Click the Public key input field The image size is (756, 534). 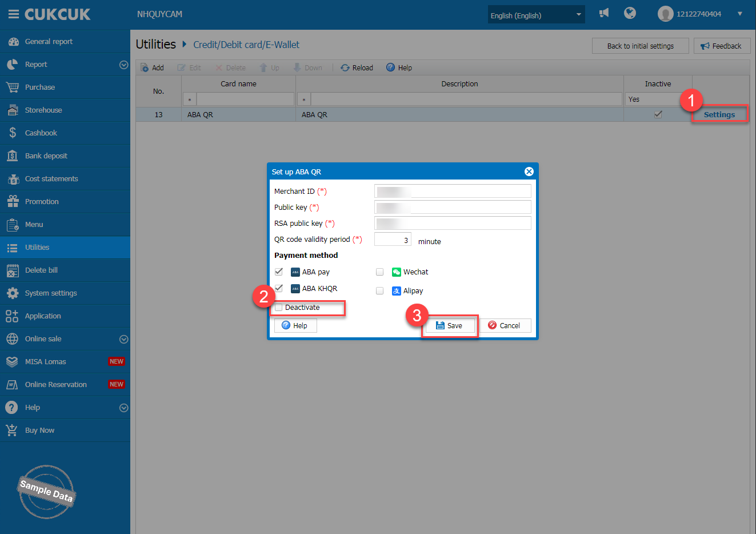tap(453, 207)
